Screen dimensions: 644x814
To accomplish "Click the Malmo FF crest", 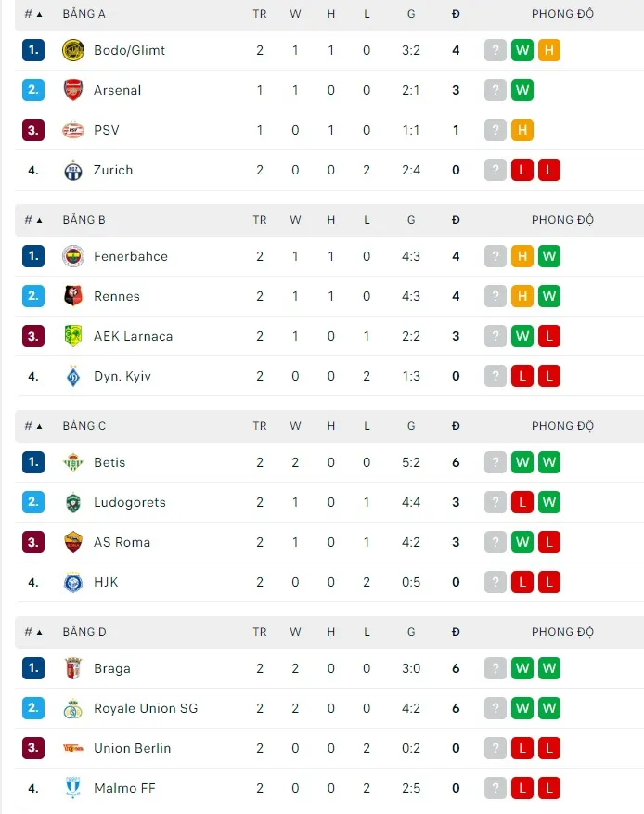I will coord(72,788).
